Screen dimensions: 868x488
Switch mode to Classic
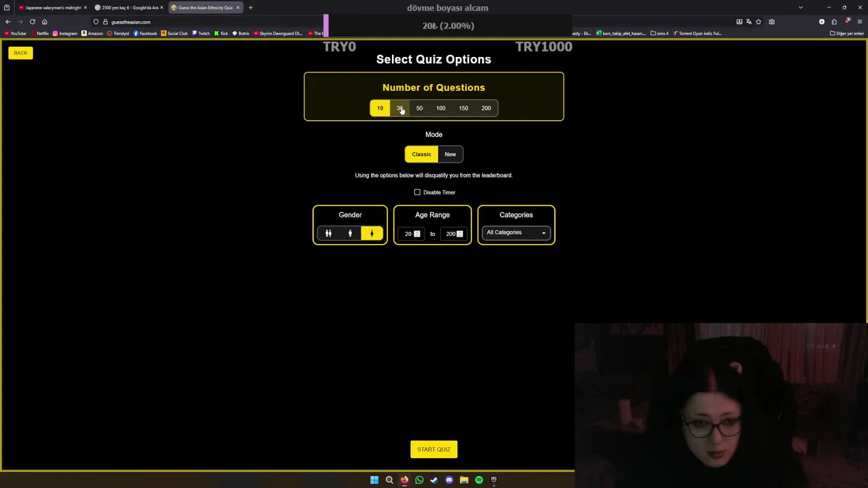421,155
